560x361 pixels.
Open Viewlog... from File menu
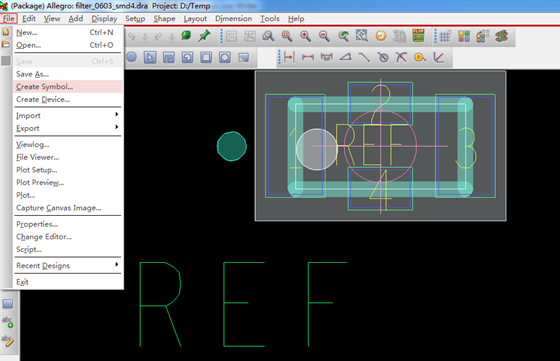tap(67, 144)
